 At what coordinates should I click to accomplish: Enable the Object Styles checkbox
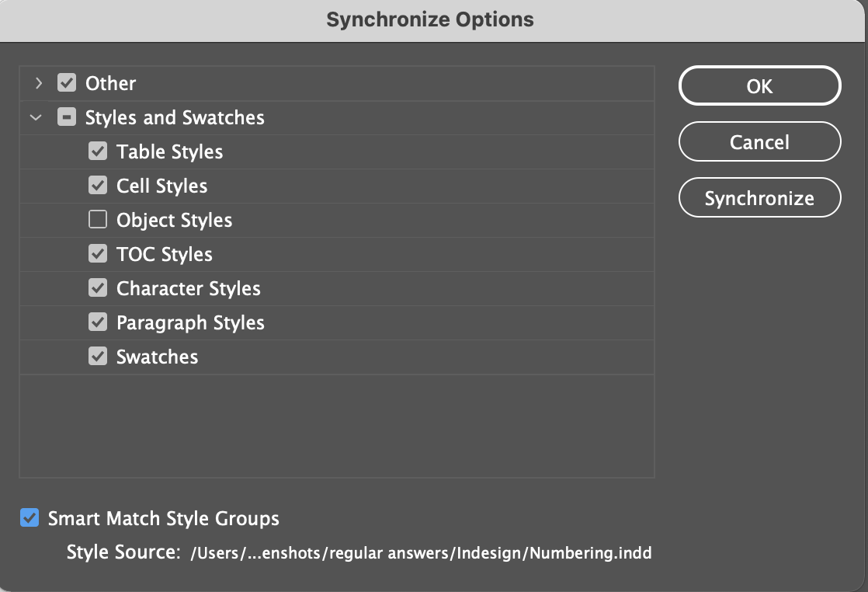coord(97,220)
